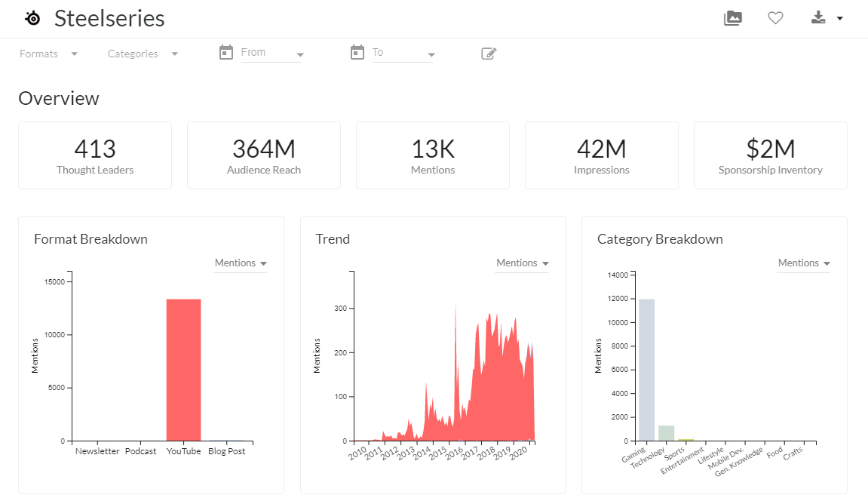Click the Lifestyle axis label

click(711, 455)
